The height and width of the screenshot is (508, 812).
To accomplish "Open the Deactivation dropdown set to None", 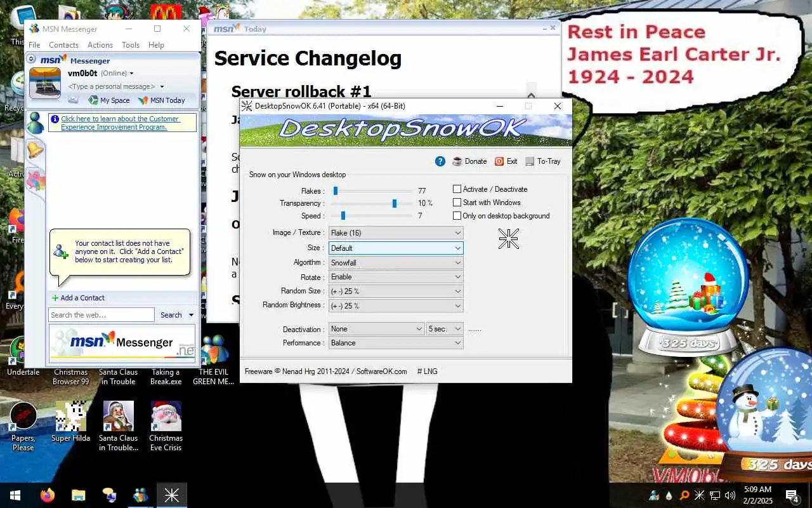I will [x=377, y=329].
